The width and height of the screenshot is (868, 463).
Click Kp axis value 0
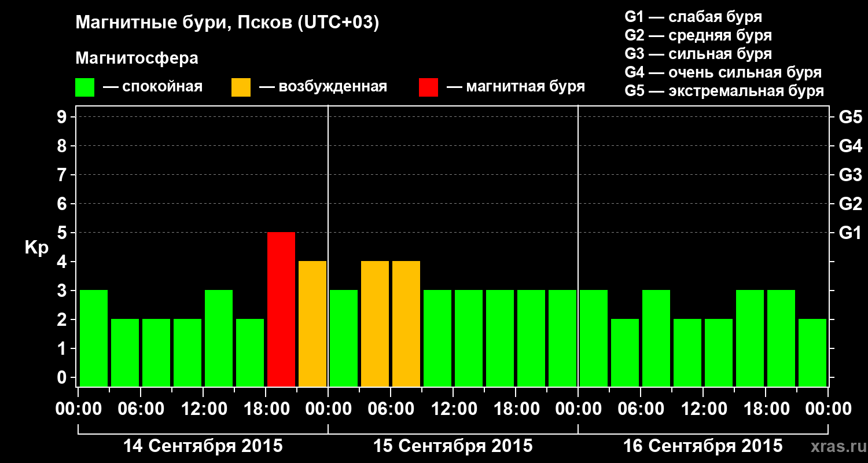(x=62, y=377)
